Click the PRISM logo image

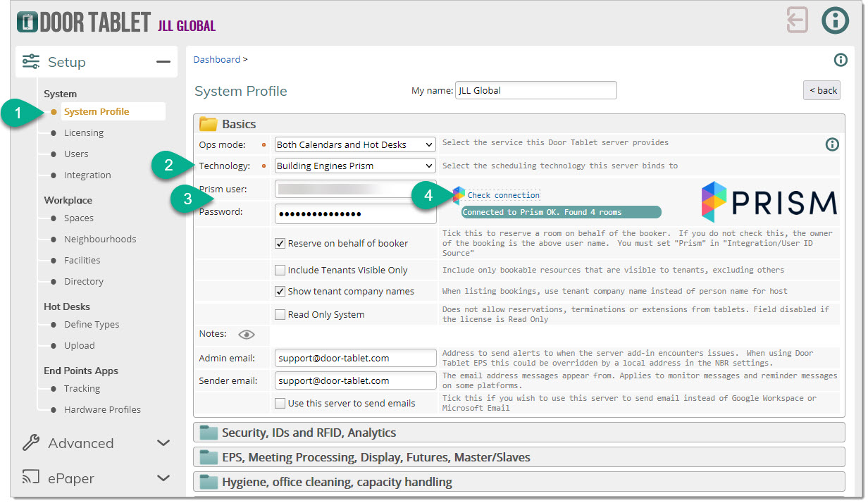coord(769,202)
